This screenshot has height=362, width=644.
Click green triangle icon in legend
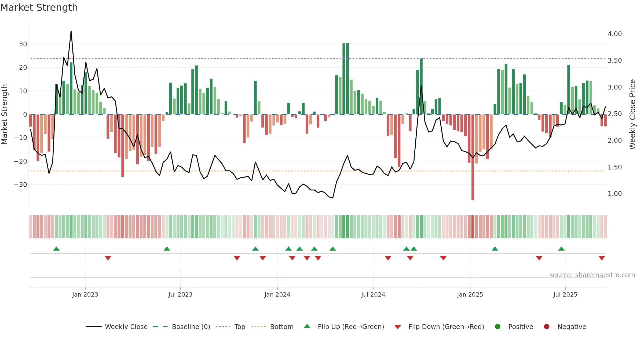coord(307,326)
